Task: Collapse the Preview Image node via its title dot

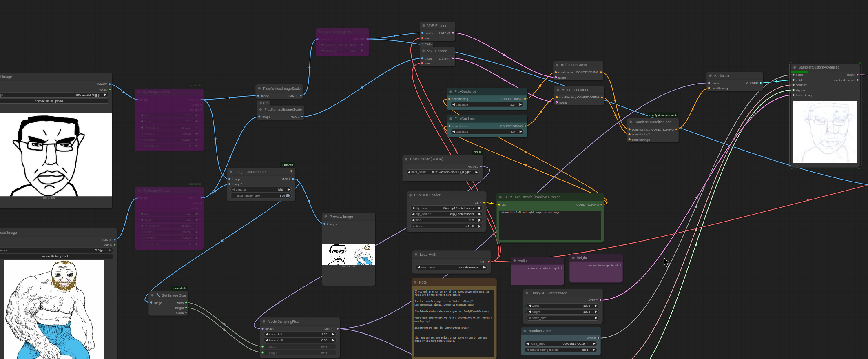Action: pyautogui.click(x=325, y=217)
